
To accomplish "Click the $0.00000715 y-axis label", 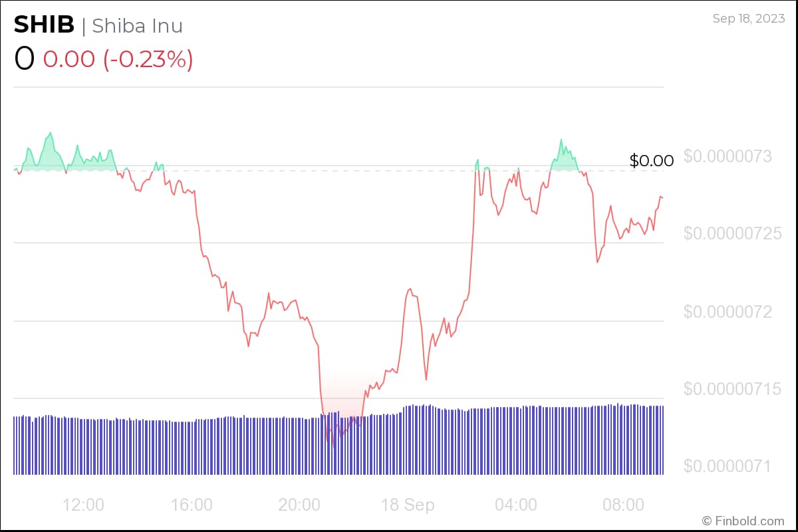I will (x=738, y=388).
